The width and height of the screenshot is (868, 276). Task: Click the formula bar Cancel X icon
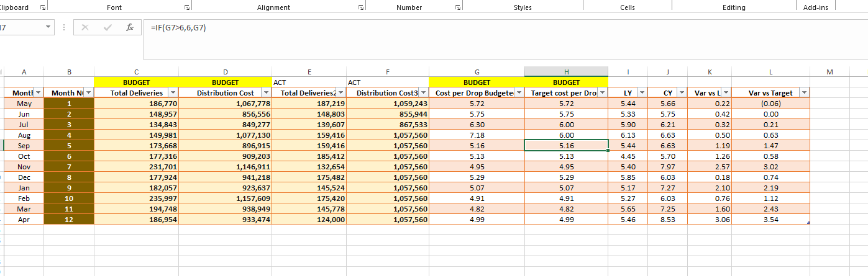pyautogui.click(x=85, y=28)
